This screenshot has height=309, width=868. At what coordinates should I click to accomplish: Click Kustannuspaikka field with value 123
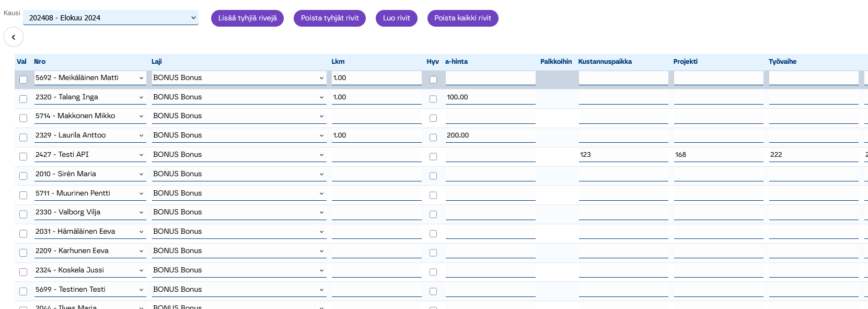coord(623,155)
